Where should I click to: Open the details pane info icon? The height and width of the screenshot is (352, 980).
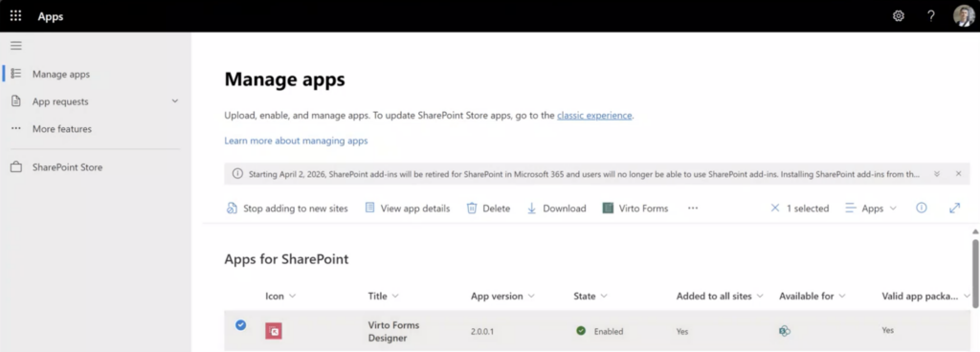922,208
